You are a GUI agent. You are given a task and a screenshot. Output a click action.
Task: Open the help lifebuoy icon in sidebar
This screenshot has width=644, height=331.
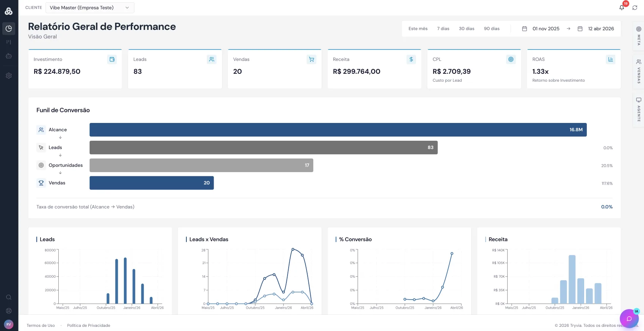coord(9,311)
